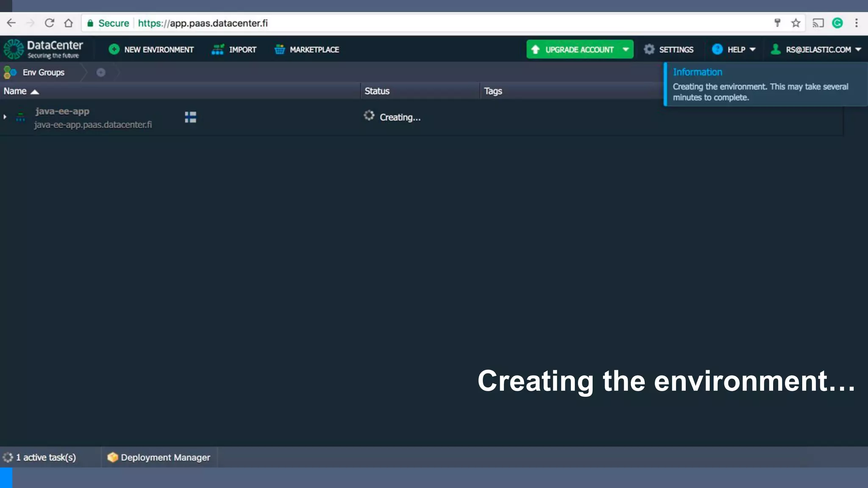Select the Env Groups breadcrumb
The width and height of the screenshot is (868, 488).
click(35, 72)
